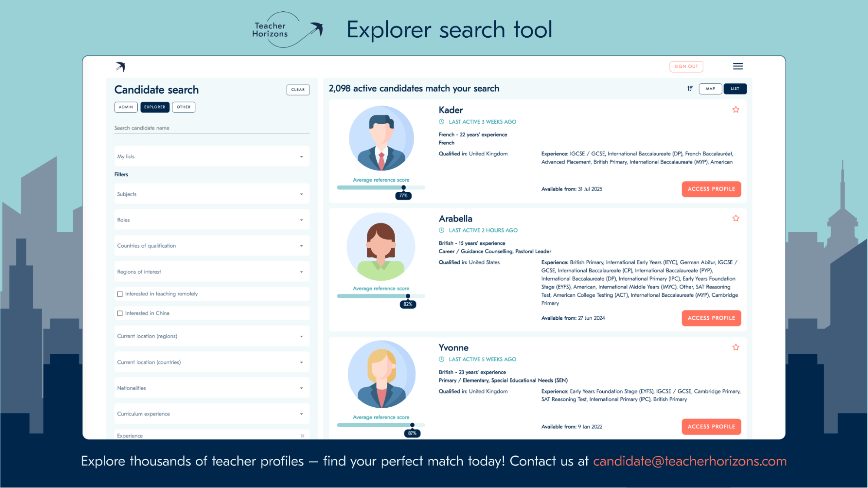Viewport: 868px width, 488px height.
Task: Click the clock icon beside Yvonne's last active
Action: click(x=442, y=359)
